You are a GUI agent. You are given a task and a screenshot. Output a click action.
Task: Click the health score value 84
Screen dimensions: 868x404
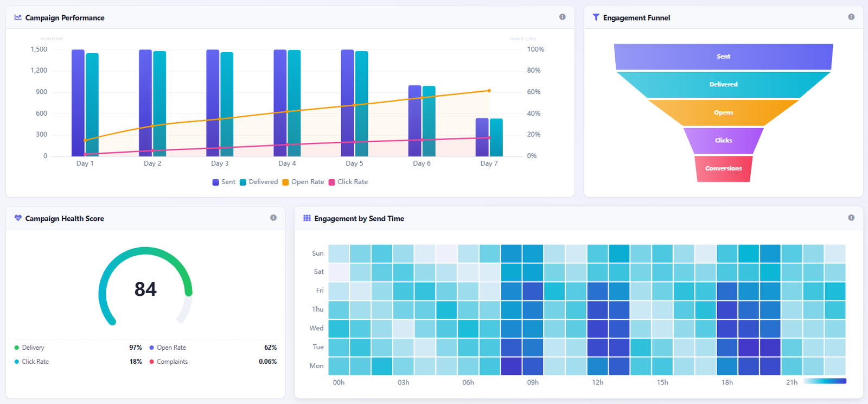coord(145,289)
